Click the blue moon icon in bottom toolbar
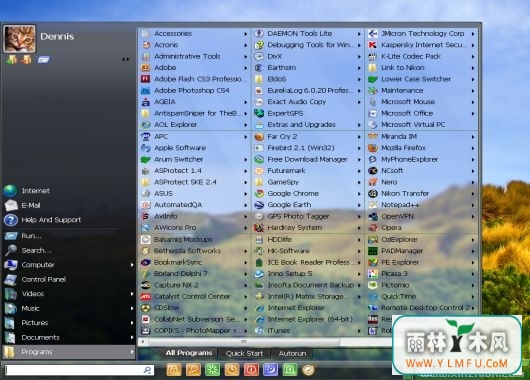Image resolution: width=530 pixels, height=380 pixels. [270, 370]
